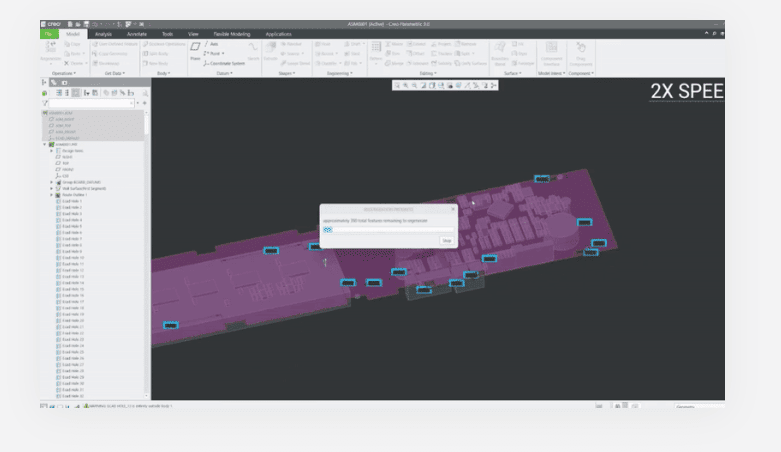
Task: Click the model tree search input field
Action: 91,103
